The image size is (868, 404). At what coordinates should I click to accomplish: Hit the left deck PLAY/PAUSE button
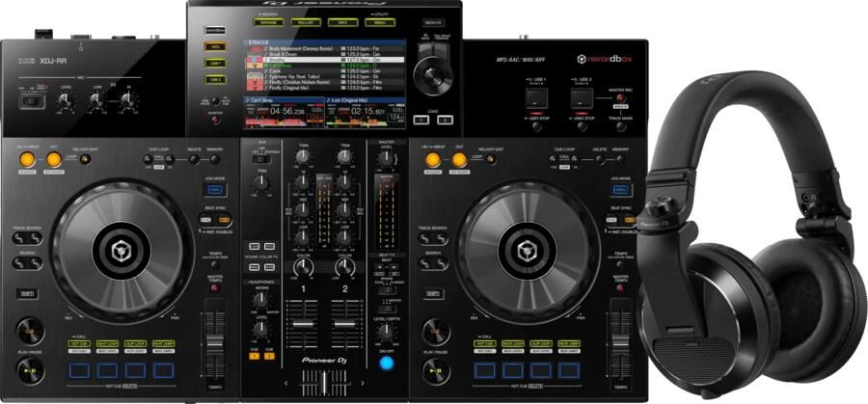click(x=30, y=371)
